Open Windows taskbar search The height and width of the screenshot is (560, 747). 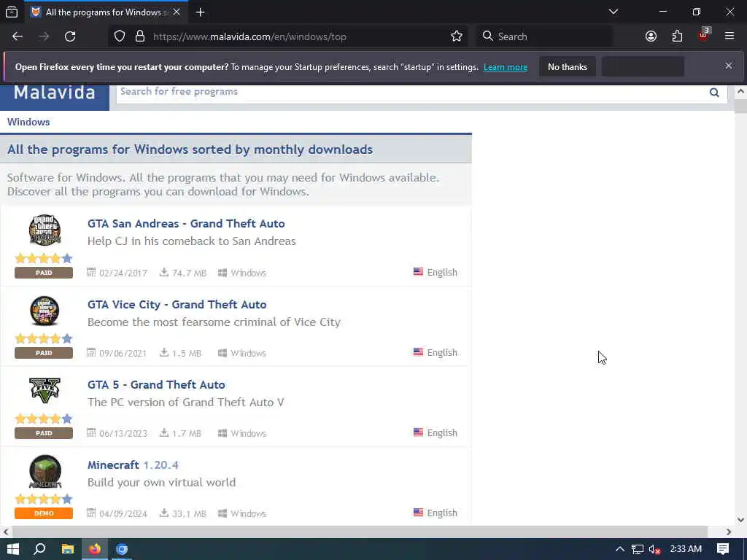tap(39, 549)
